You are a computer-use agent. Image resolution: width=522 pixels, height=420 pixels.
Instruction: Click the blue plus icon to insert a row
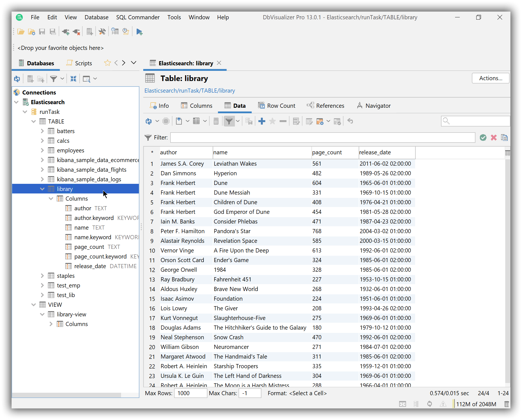[261, 121]
